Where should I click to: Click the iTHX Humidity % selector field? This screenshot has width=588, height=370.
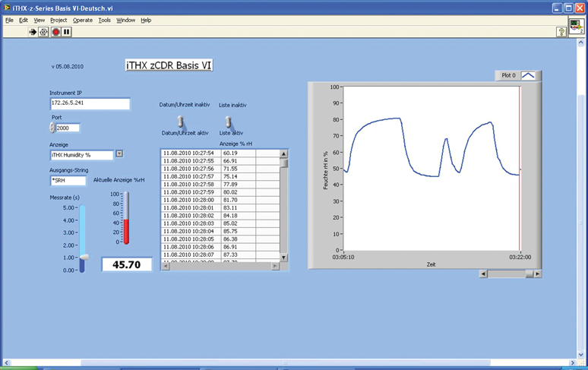[82, 155]
